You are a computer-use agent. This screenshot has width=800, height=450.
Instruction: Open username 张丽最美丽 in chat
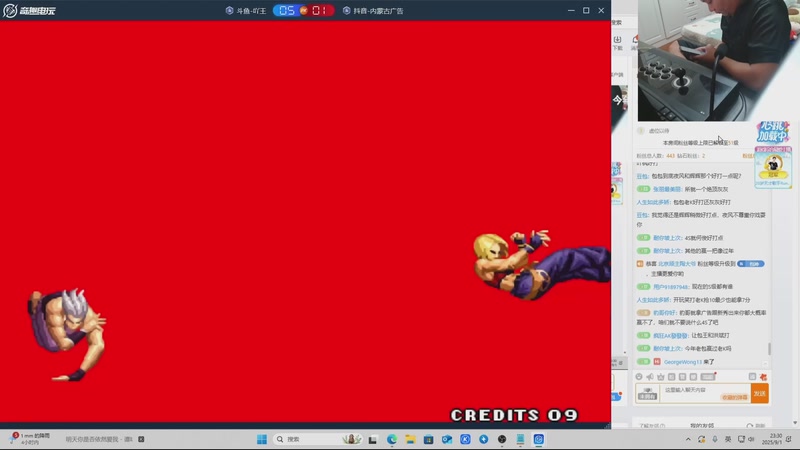click(667, 189)
